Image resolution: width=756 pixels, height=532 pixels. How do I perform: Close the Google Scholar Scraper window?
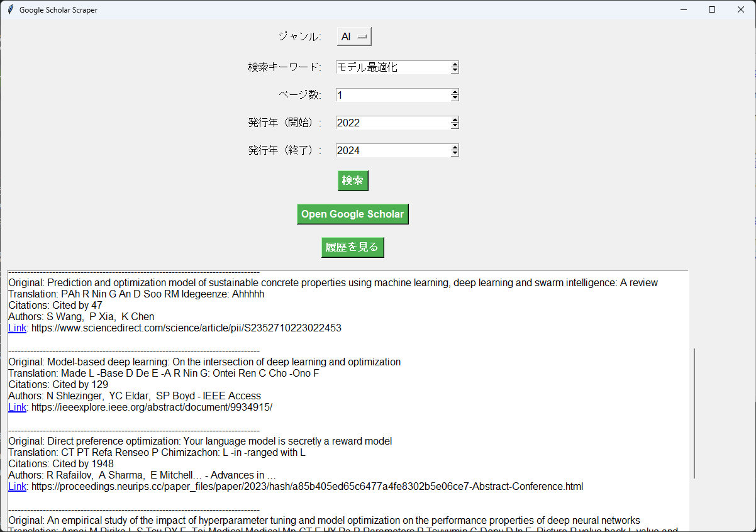tap(741, 9)
